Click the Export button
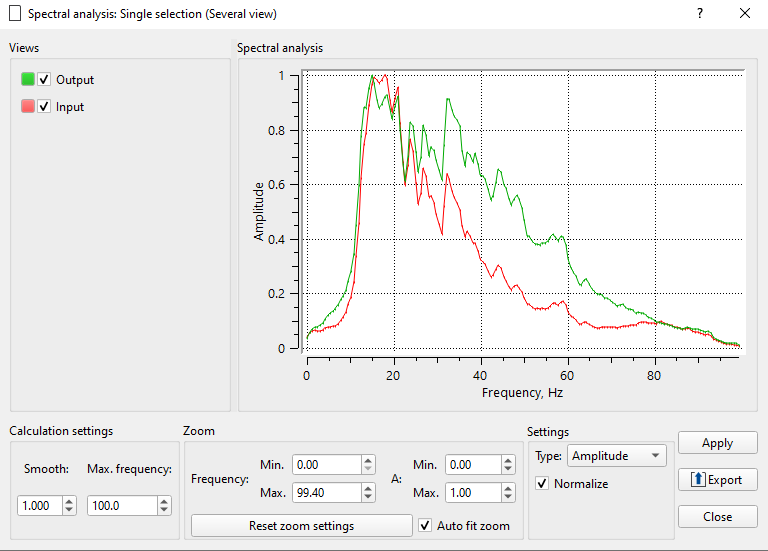Image resolution: width=768 pixels, height=551 pixels. pos(718,479)
